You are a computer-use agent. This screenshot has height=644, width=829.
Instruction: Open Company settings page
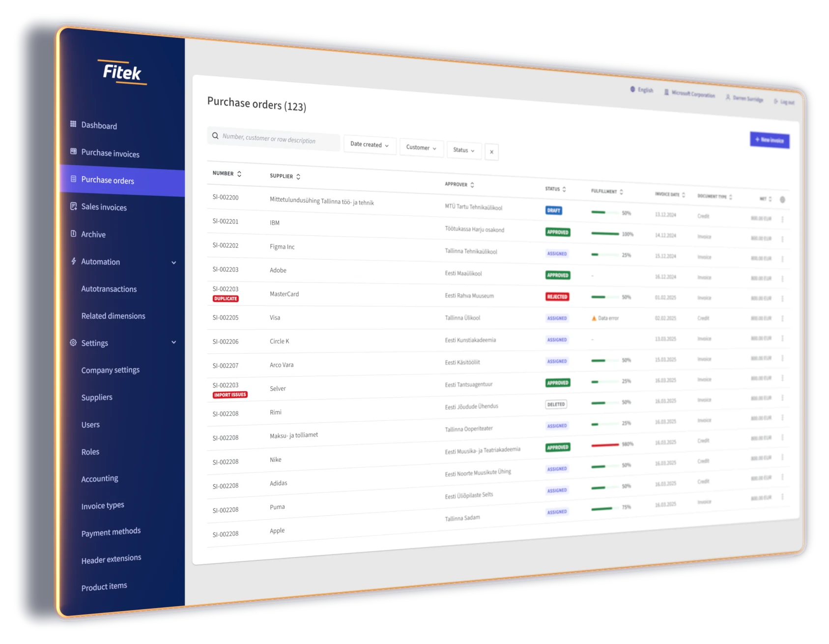pyautogui.click(x=111, y=370)
